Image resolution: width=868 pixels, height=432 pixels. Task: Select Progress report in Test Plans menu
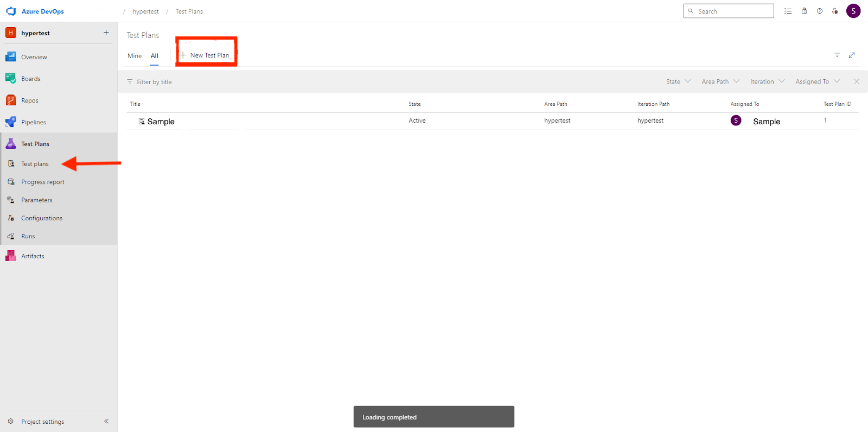coord(42,182)
